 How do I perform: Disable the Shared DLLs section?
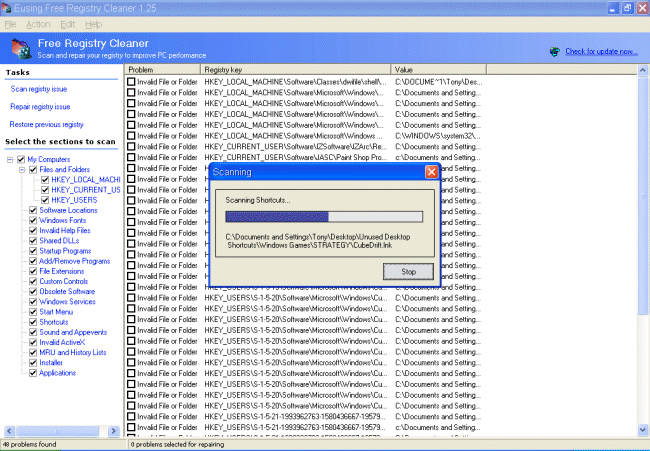point(33,241)
